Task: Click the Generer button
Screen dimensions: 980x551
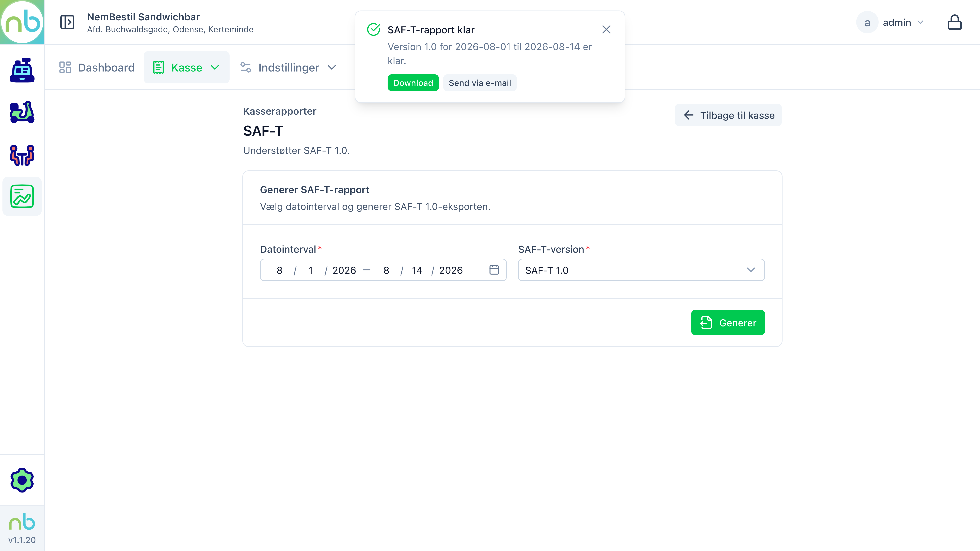Action: point(728,322)
